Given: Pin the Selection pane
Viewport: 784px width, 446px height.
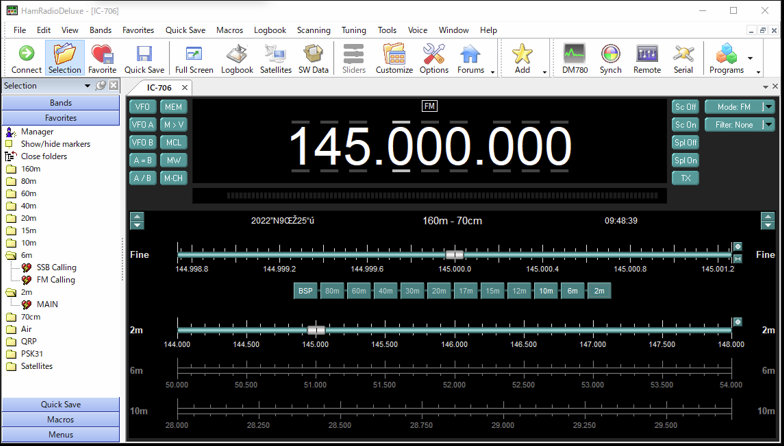Looking at the screenshot, I should coord(100,86).
